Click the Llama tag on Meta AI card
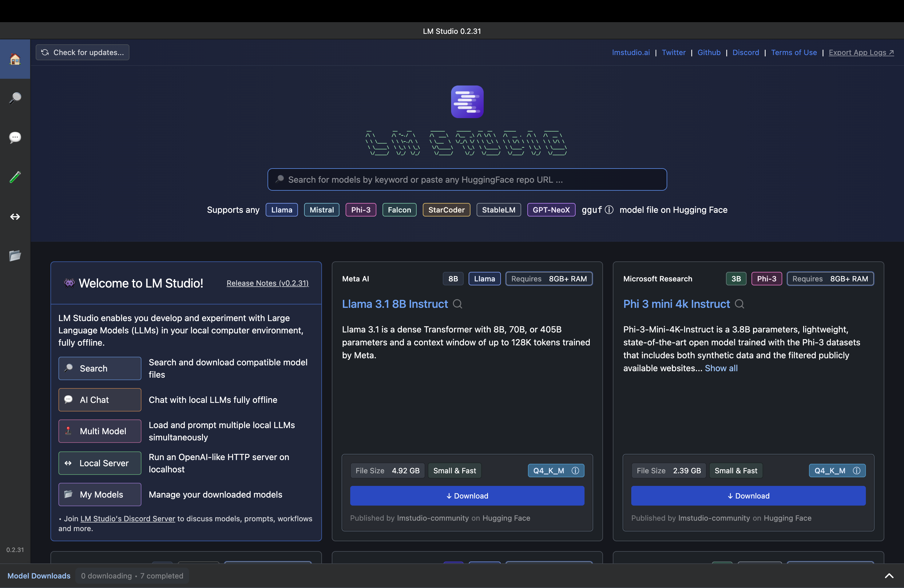 tap(485, 279)
